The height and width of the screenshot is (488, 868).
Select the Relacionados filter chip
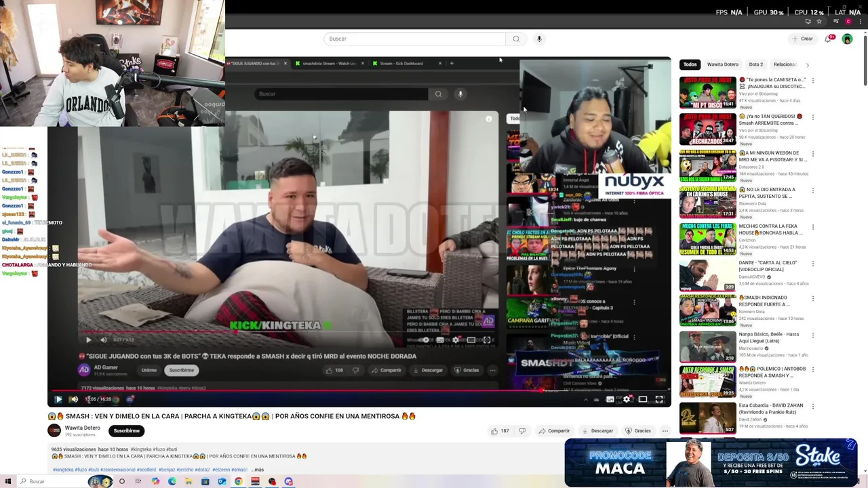[785, 64]
